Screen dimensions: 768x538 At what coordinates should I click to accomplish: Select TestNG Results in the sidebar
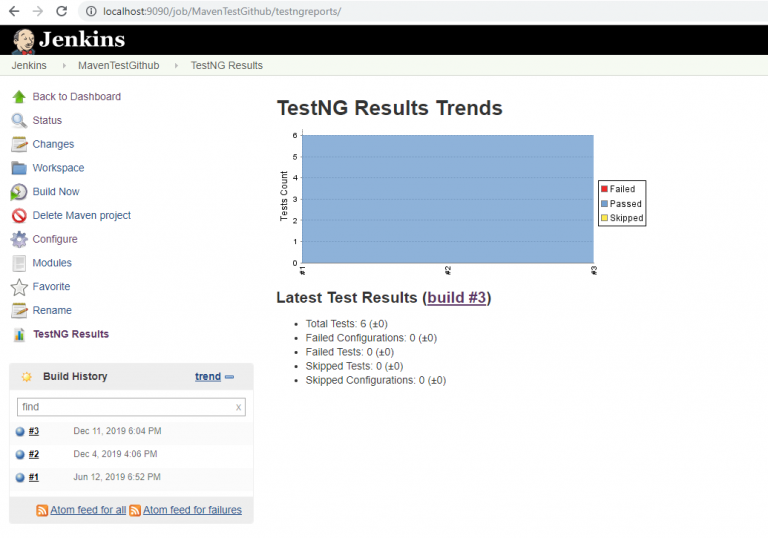(x=71, y=334)
